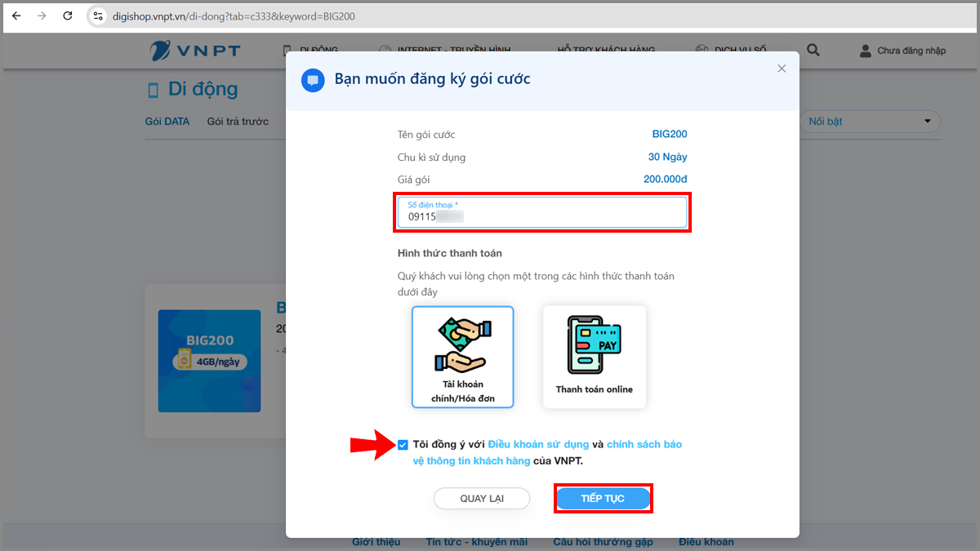Open Điều khoản footer link
Image resolution: width=980 pixels, height=551 pixels.
(706, 542)
